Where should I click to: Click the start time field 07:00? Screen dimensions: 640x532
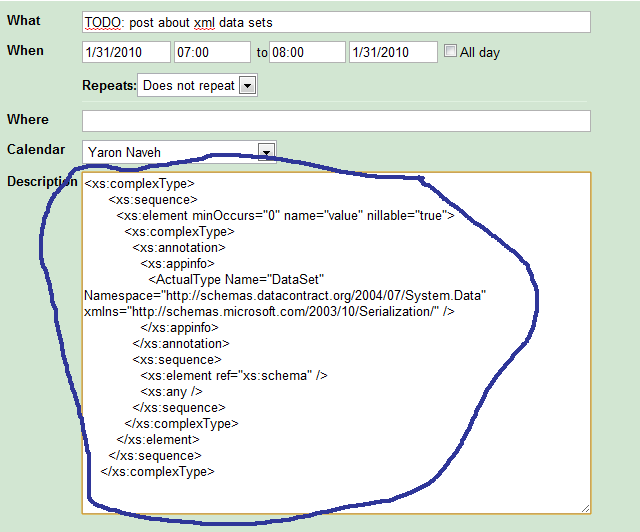pos(212,52)
